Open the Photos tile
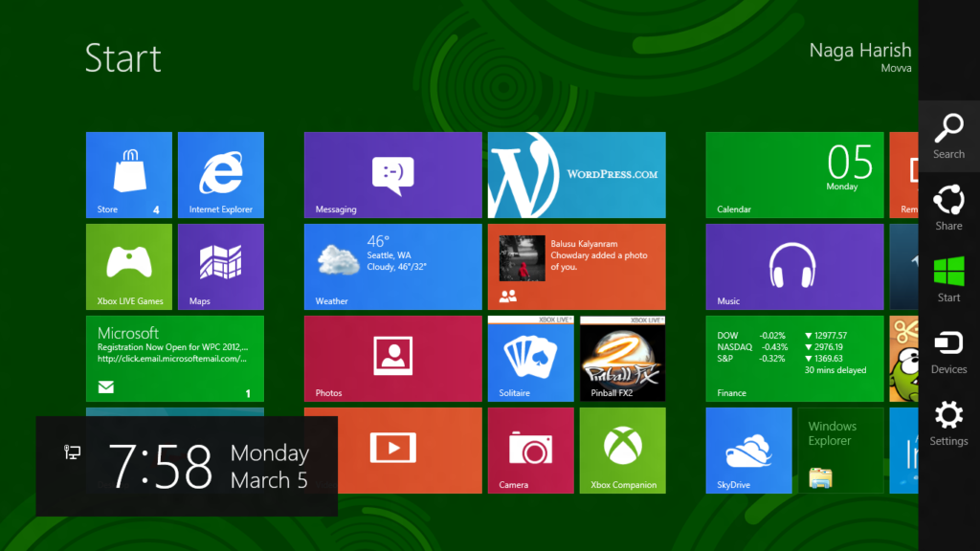 [393, 359]
